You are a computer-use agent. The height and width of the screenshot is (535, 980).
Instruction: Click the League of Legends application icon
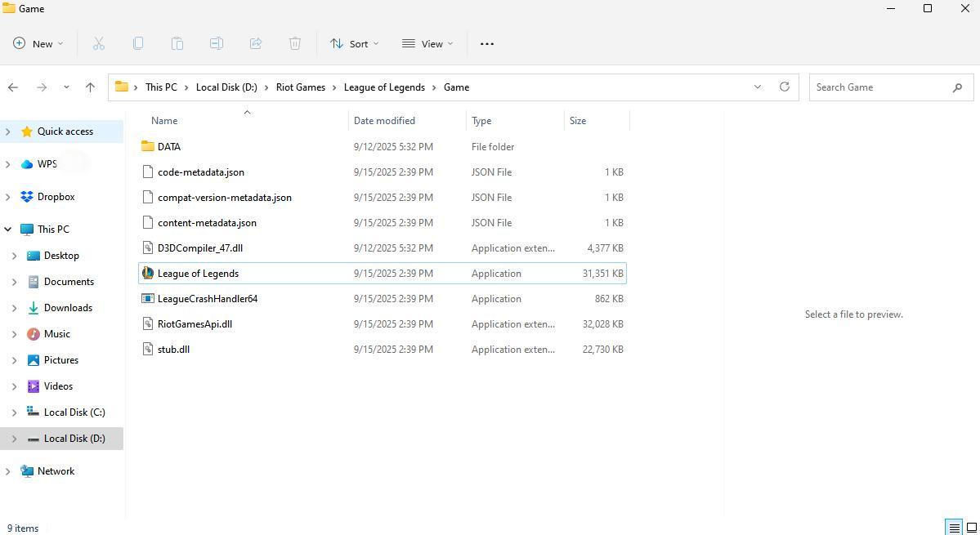pos(148,274)
